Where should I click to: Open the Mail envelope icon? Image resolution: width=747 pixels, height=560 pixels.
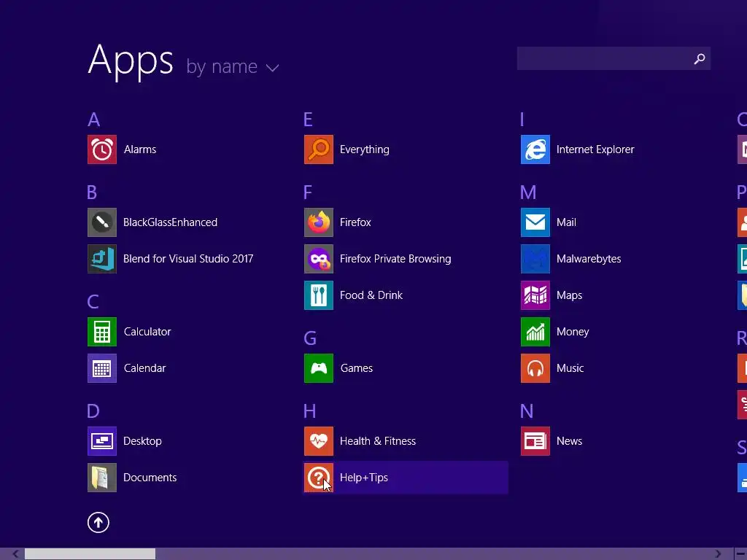pyautogui.click(x=535, y=222)
